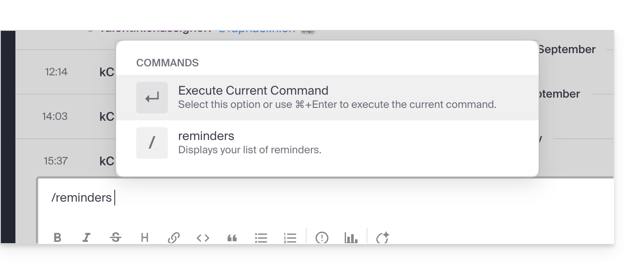The width and height of the screenshot is (644, 274).
Task: Mark the message important with the exclamation icon
Action: coord(322,238)
